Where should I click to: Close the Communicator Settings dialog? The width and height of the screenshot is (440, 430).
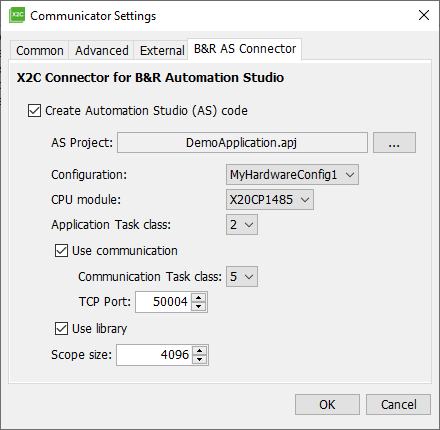424,15
